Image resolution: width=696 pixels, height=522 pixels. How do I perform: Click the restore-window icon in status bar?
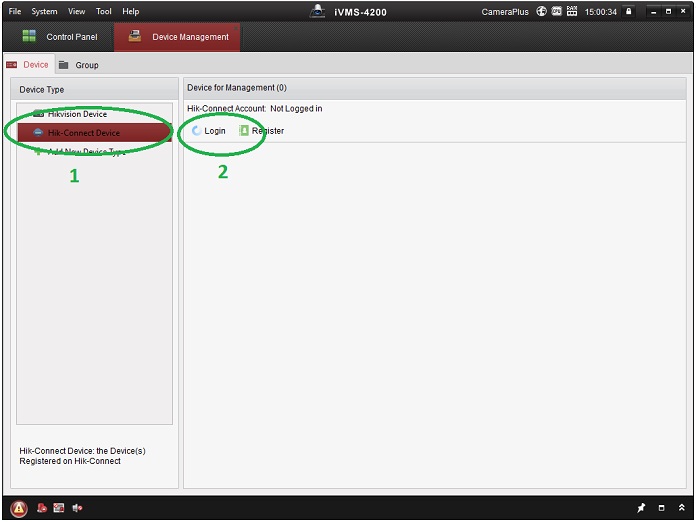pos(661,508)
